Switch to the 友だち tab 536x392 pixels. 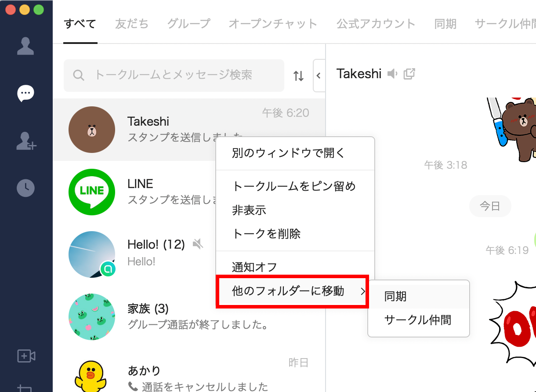point(132,24)
